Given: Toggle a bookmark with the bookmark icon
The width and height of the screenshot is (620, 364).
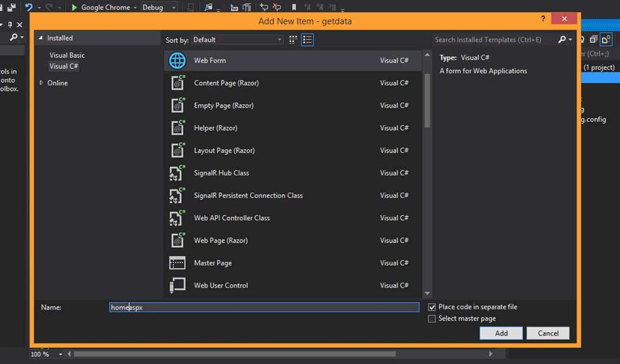Looking at the screenshot, I should click(x=294, y=7).
